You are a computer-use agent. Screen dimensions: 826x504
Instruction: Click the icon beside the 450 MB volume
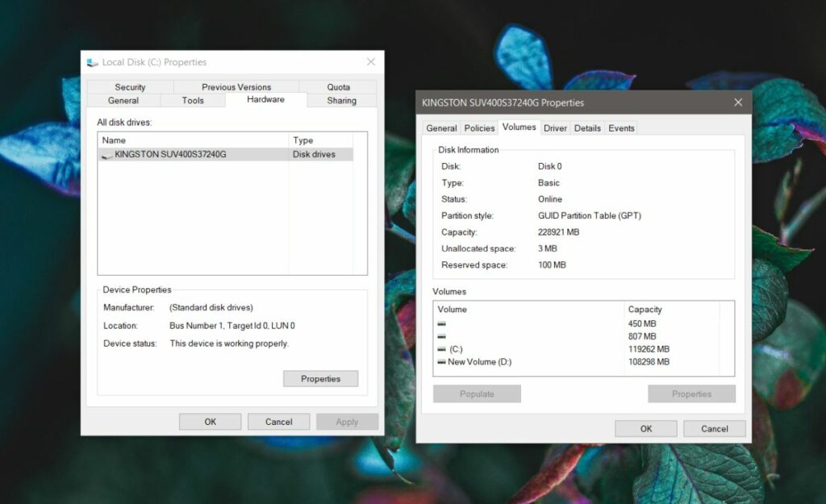(x=441, y=323)
